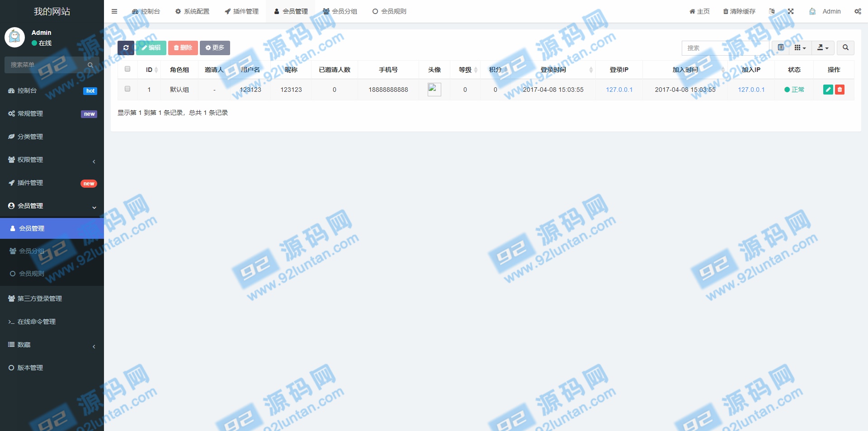This screenshot has width=868, height=431.
Task: Toggle the table card view icon
Action: (x=781, y=47)
